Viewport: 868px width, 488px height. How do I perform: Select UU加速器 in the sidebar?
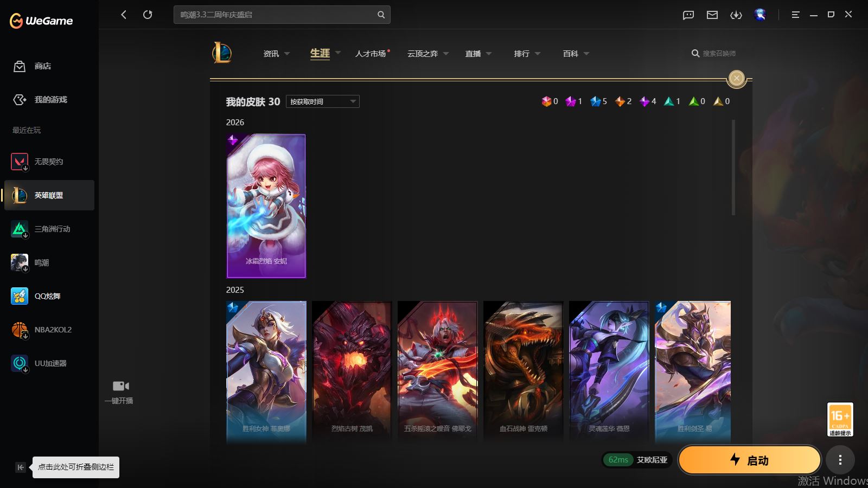click(49, 363)
